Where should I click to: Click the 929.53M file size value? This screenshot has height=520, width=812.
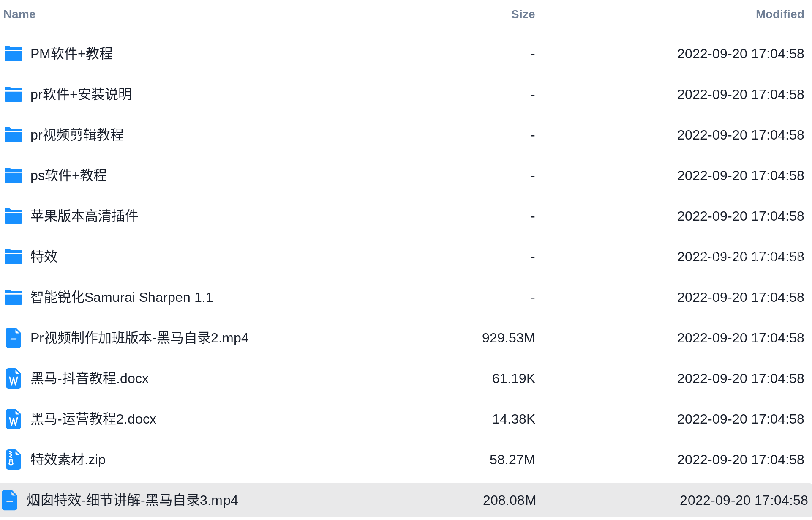[508, 338]
